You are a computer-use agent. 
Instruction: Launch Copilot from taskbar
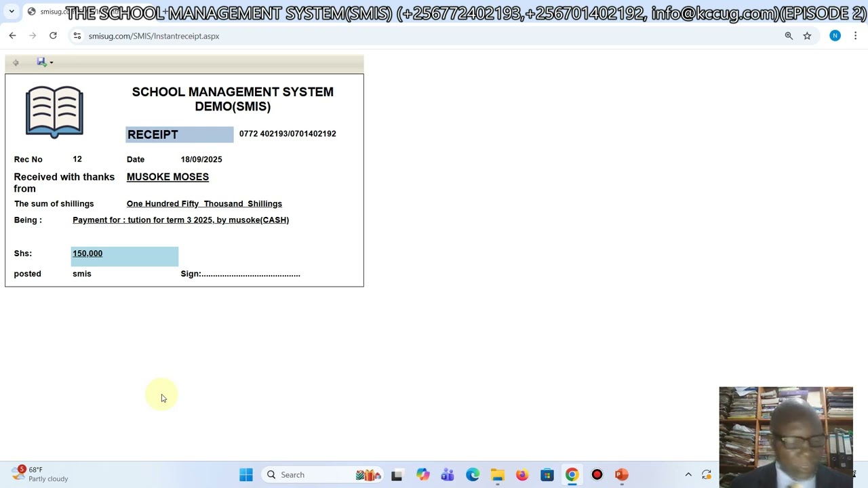click(x=423, y=475)
